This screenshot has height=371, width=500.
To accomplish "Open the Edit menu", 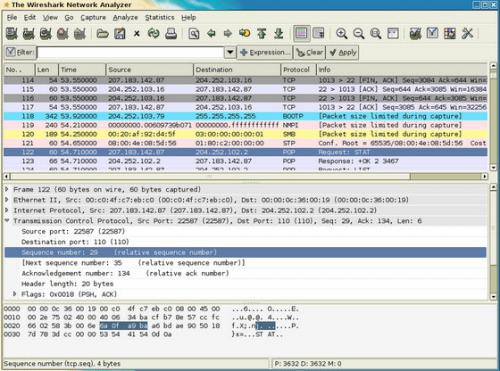I will click(30, 17).
